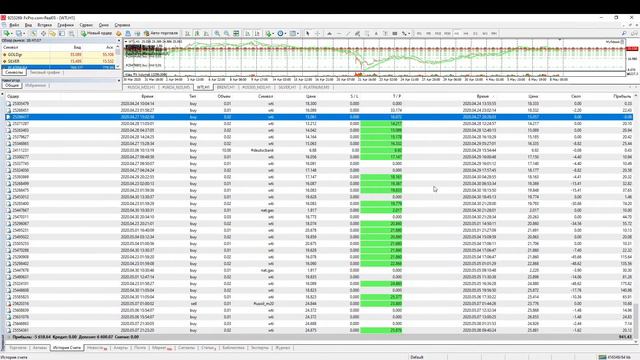Click the Navigator folder toolbar icon

[x=52, y=33]
